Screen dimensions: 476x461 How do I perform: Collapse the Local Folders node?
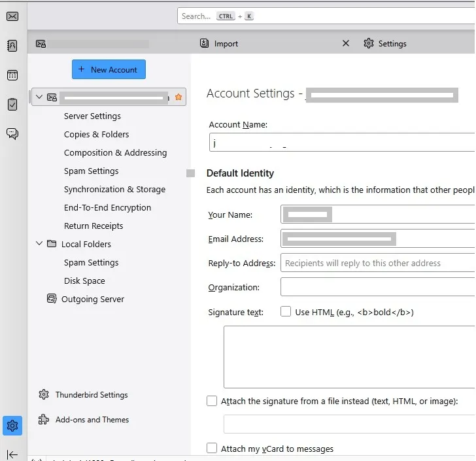tap(39, 243)
